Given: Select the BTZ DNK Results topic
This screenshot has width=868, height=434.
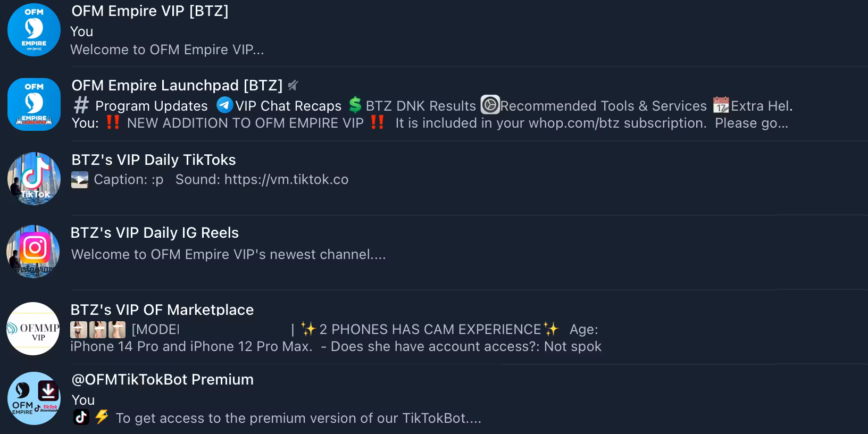Looking at the screenshot, I should coord(413,106).
